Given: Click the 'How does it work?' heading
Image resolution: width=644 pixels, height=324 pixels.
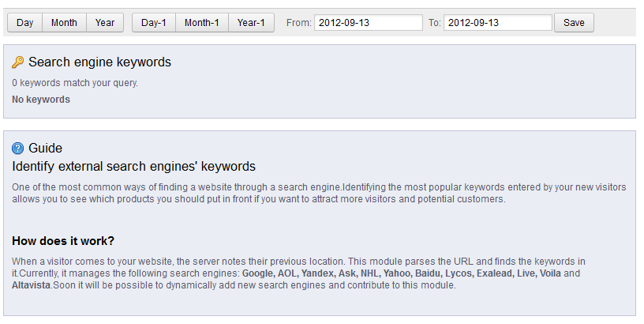Looking at the screenshot, I should coord(63,241).
